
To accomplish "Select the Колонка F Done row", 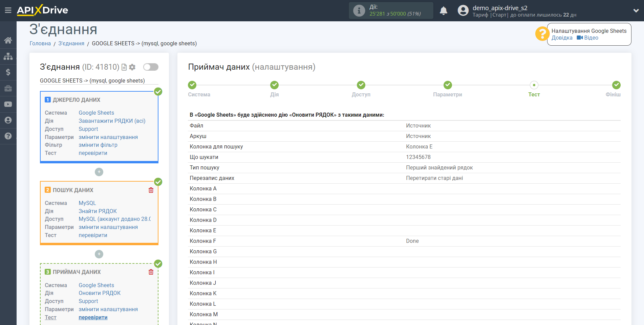I will [404, 241].
